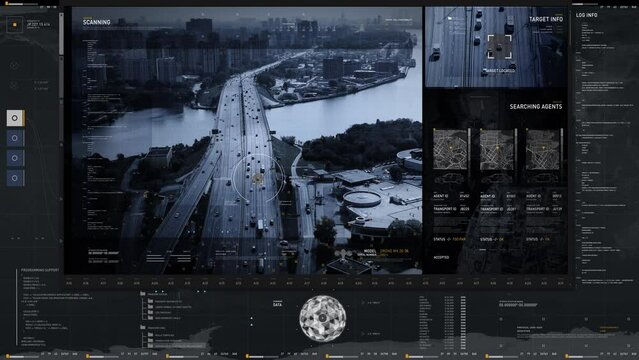This screenshot has width=639, height=360.
Task: Click the first agent's AGENT ID label
Action: click(441, 196)
